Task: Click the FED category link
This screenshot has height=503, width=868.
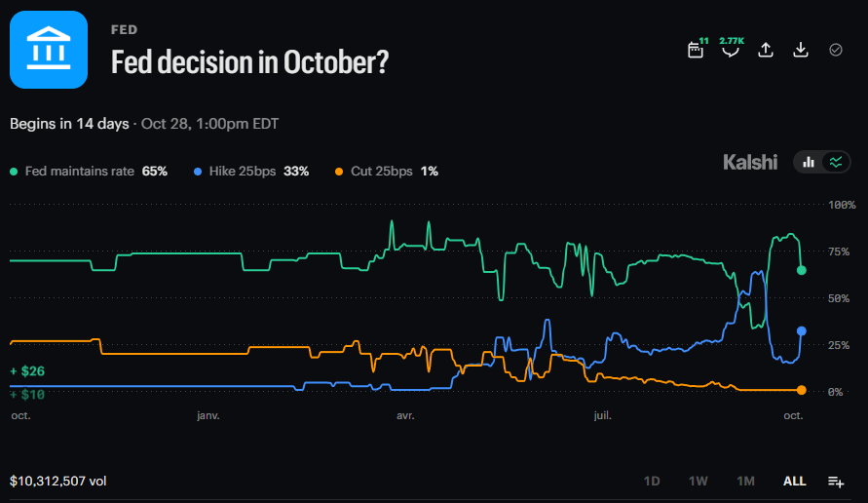Action: [x=124, y=30]
